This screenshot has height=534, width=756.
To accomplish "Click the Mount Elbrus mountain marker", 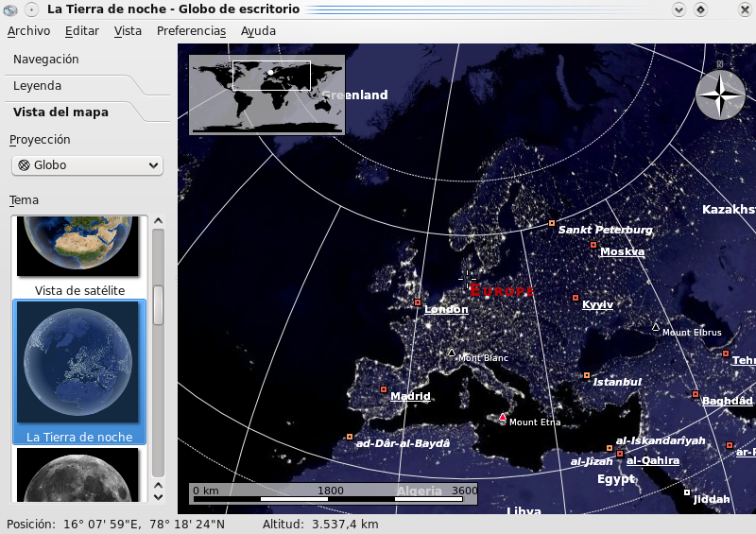I will coord(656,327).
